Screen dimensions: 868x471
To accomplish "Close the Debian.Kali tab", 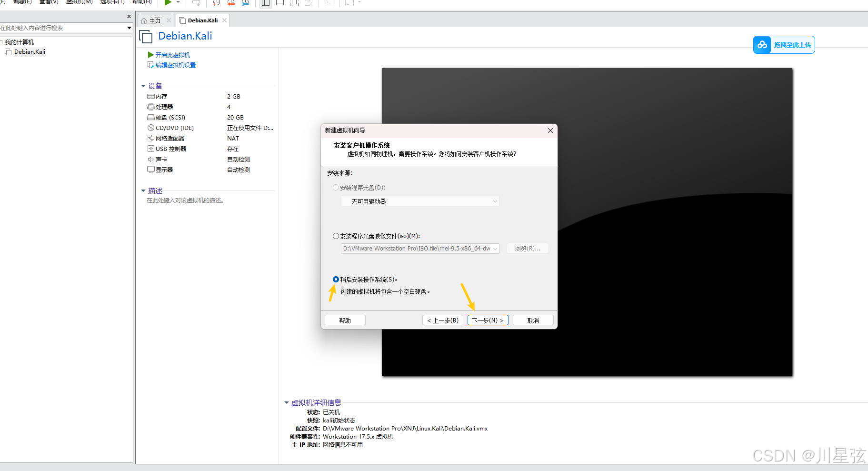I will point(224,20).
